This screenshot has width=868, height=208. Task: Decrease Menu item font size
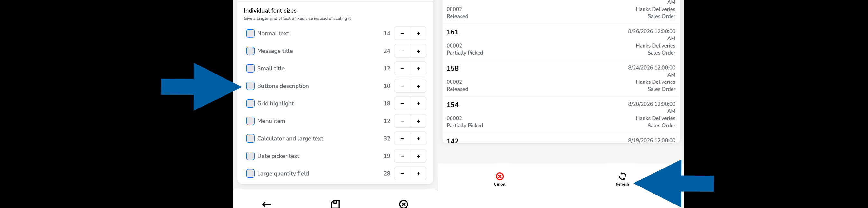(402, 121)
